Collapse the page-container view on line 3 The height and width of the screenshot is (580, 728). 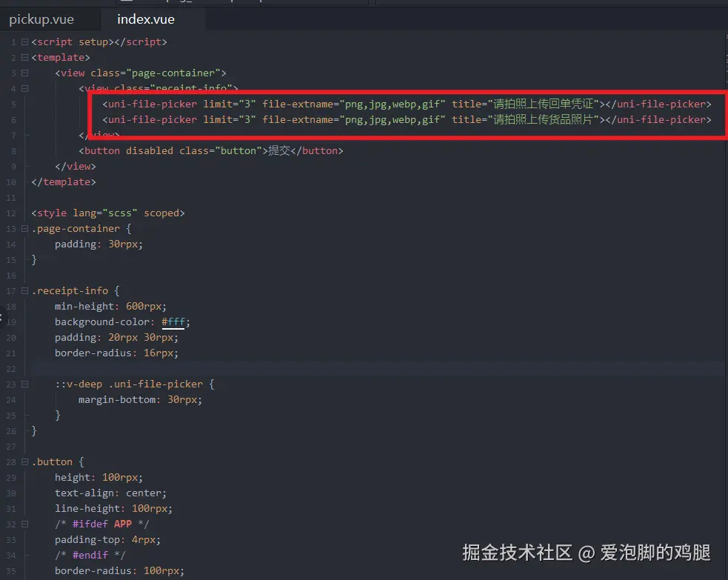[x=24, y=73]
